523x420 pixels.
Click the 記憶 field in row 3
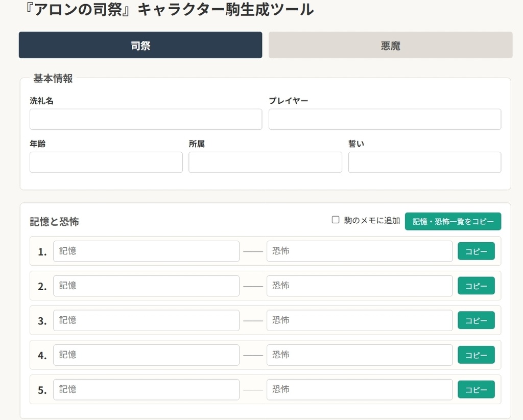point(147,320)
